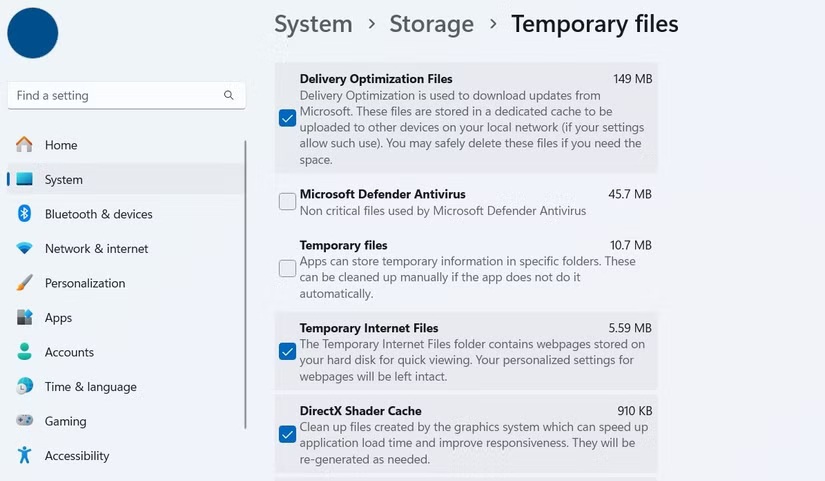Click the search magnifier icon
Screen dimensions: 825x481
tap(229, 96)
